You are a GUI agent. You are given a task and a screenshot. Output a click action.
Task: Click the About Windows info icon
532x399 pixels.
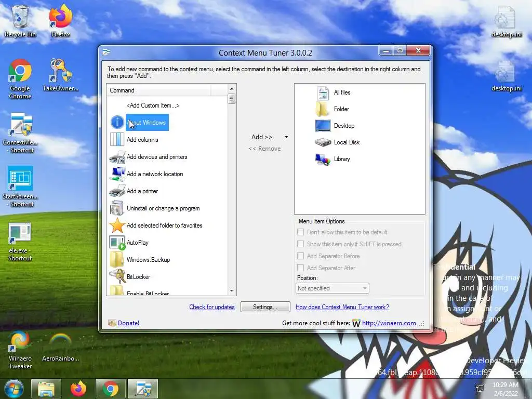(x=117, y=122)
